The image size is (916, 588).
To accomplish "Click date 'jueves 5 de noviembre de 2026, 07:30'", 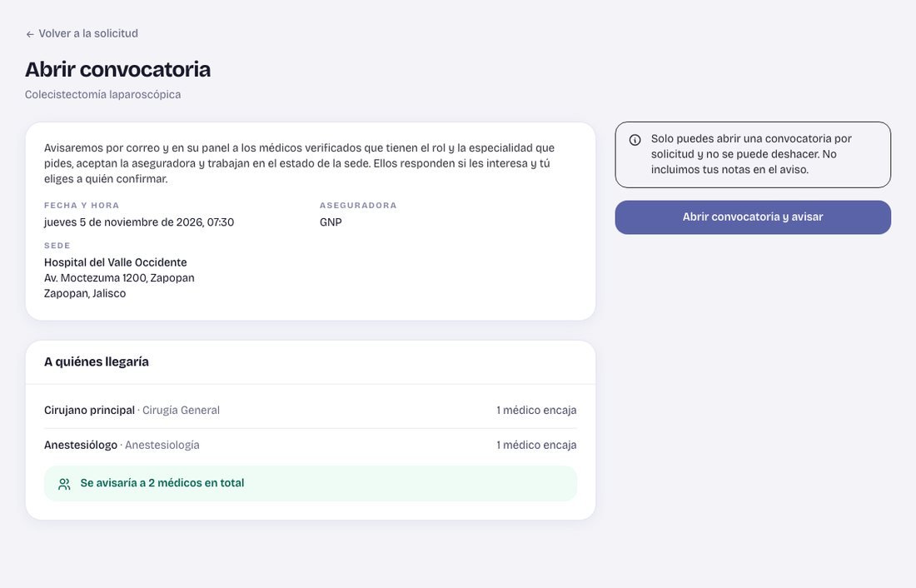I will (x=139, y=222).
